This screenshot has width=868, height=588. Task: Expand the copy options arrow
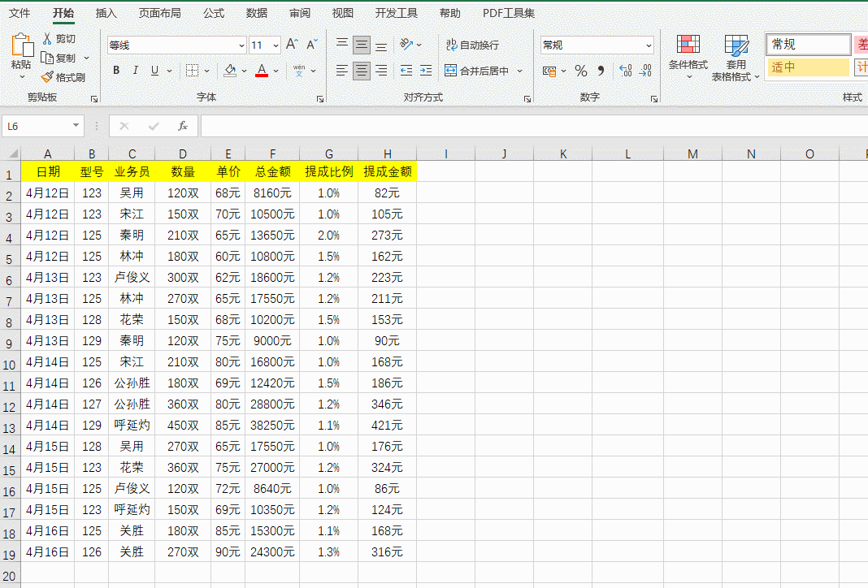click(x=86, y=58)
